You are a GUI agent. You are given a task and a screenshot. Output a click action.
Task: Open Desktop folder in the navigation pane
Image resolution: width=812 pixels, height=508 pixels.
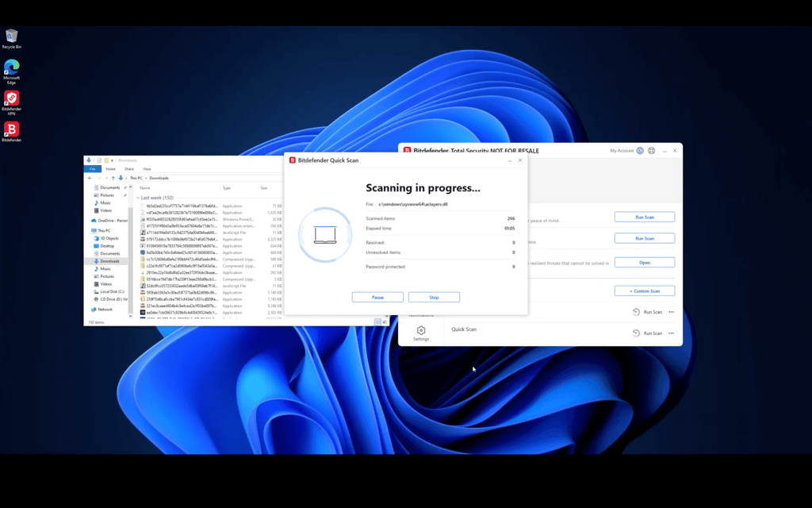pos(104,246)
